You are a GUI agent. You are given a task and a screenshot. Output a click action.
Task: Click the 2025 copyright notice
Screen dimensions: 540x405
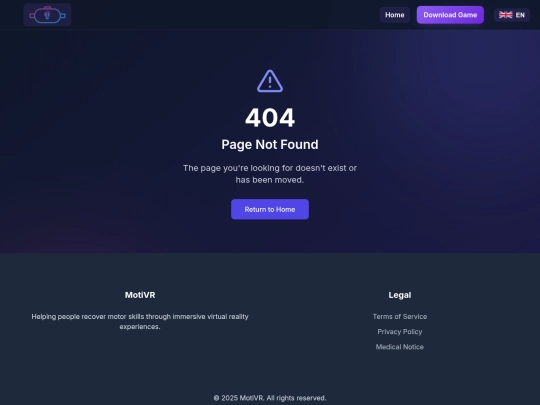point(270,398)
